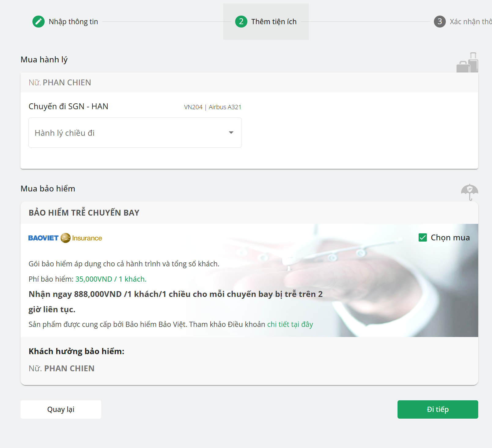Image resolution: width=492 pixels, height=448 pixels.
Task: Click the umbrella insurance icon
Action: click(x=469, y=192)
